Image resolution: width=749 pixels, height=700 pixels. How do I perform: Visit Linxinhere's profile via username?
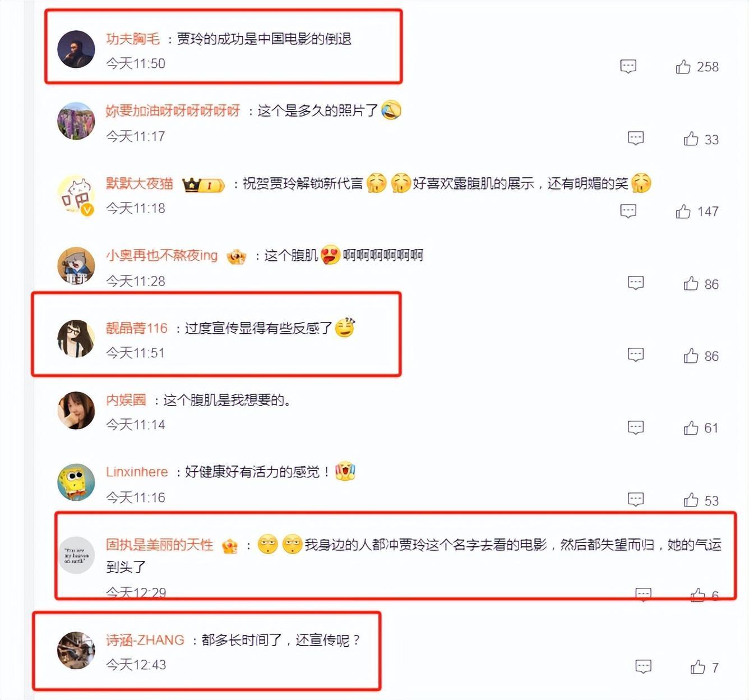coord(137,472)
